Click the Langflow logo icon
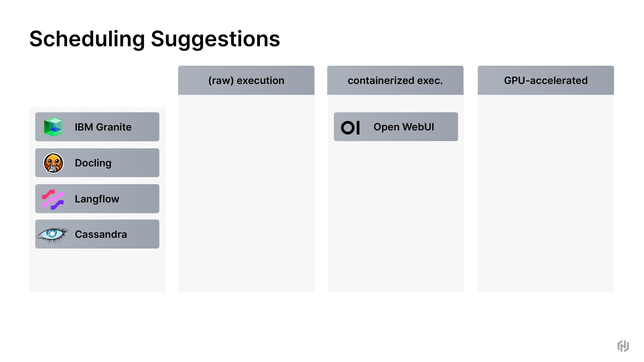Image resolution: width=644 pixels, height=362 pixels. pos(53,199)
